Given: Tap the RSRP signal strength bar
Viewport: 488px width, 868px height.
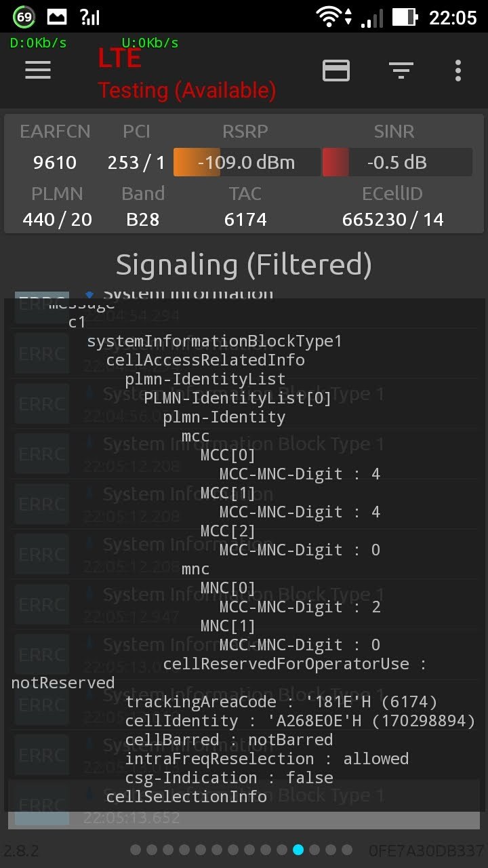Looking at the screenshot, I should tap(247, 163).
